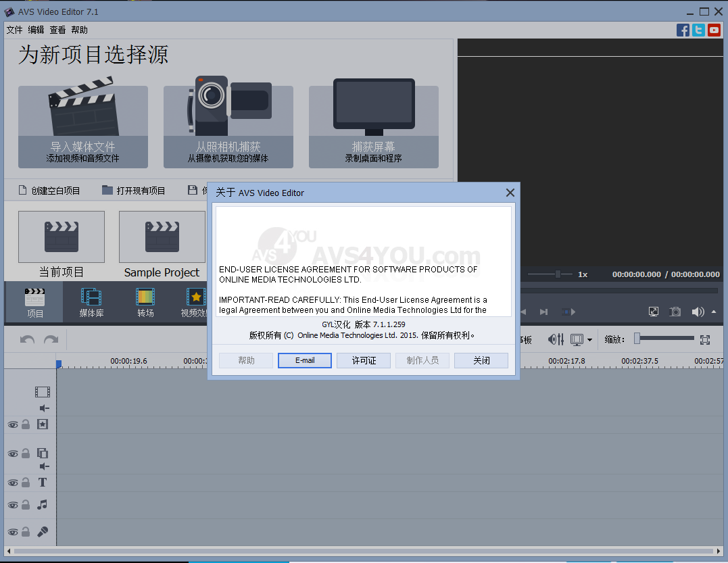Click the voice track microphone icon
This screenshot has height=563, width=728.
(x=43, y=531)
